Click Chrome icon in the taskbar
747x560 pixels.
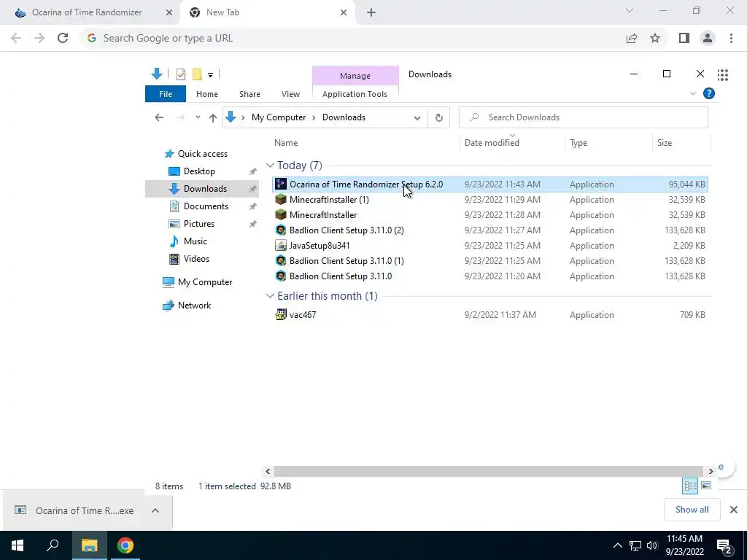pos(125,545)
